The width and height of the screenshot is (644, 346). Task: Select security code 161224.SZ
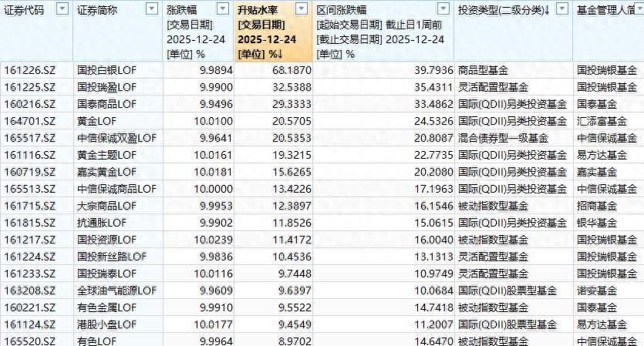pos(29,257)
